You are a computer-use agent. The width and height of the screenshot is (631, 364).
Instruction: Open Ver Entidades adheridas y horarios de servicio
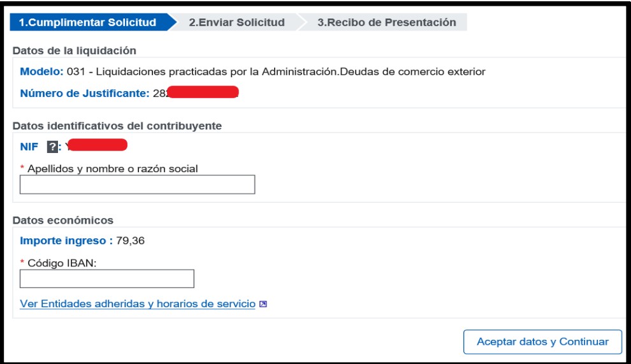[138, 302]
